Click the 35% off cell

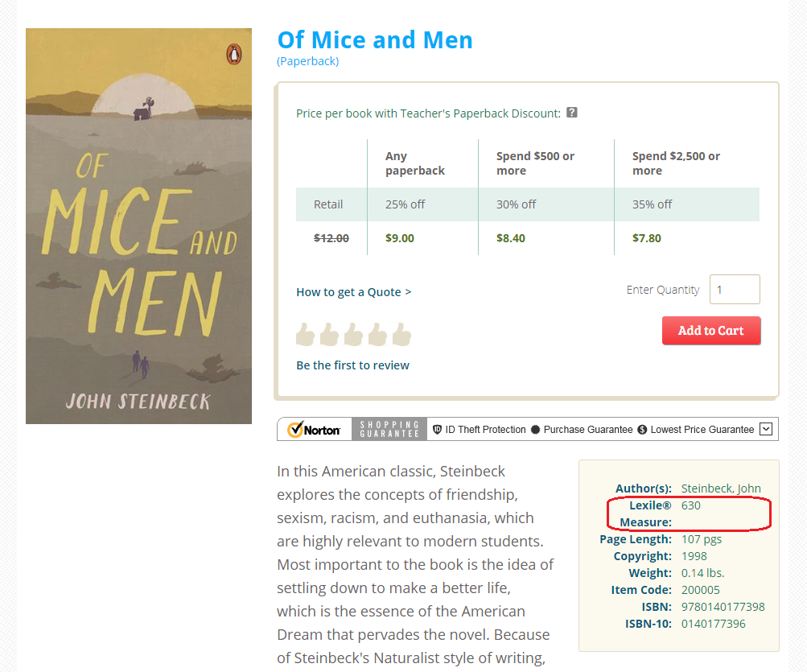point(652,204)
